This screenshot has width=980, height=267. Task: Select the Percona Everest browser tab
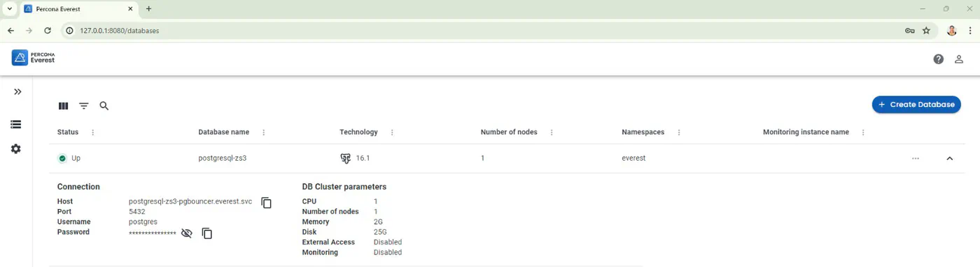[x=79, y=10]
